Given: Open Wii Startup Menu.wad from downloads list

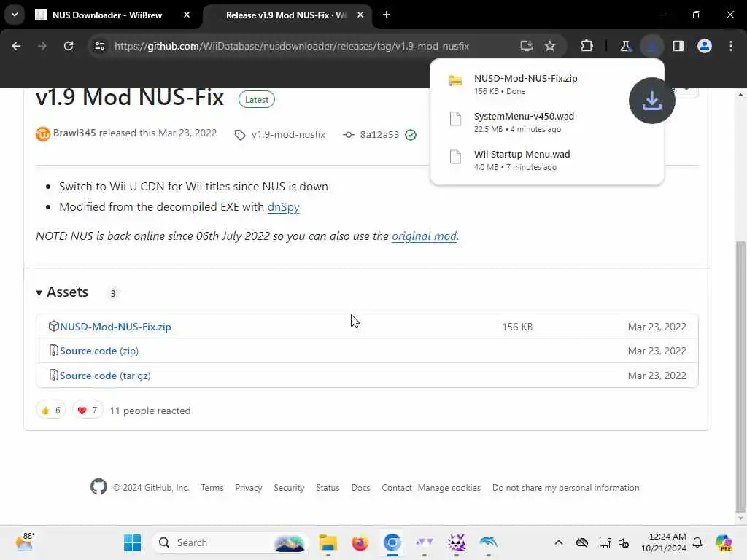Looking at the screenshot, I should tap(522, 155).
